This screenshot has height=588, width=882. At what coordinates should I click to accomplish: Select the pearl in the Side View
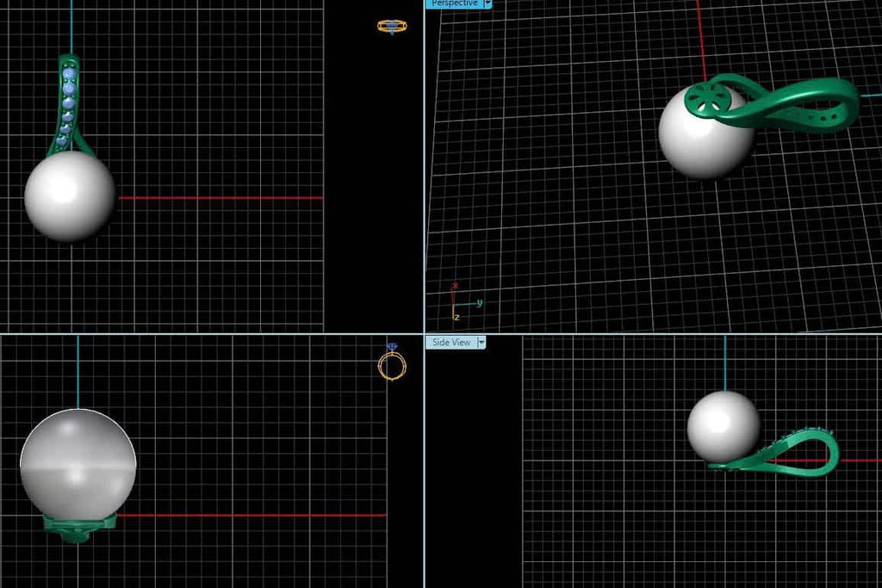(x=723, y=425)
